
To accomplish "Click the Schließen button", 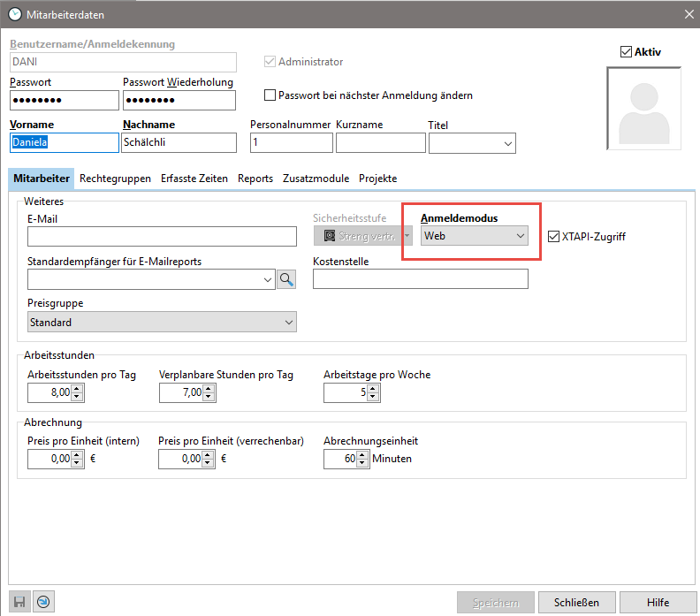I will tap(576, 603).
